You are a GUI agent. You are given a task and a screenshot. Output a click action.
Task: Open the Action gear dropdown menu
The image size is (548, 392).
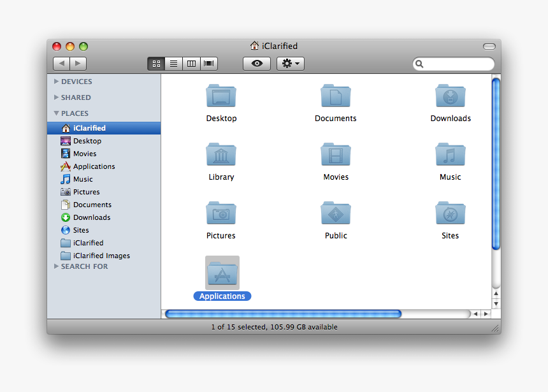tap(291, 64)
